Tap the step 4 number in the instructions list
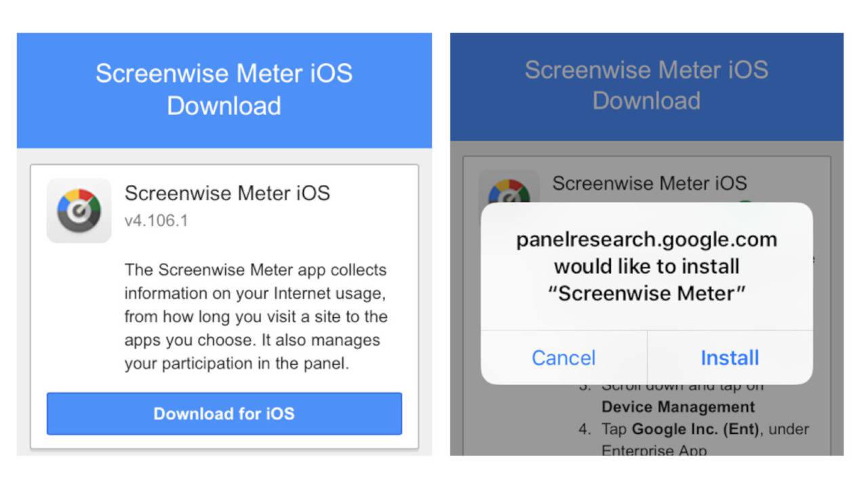 (585, 429)
